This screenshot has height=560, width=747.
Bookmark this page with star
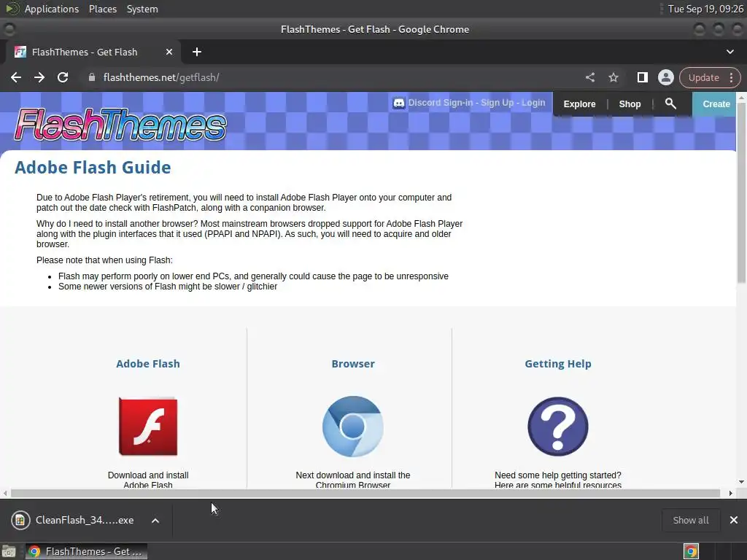tap(614, 77)
